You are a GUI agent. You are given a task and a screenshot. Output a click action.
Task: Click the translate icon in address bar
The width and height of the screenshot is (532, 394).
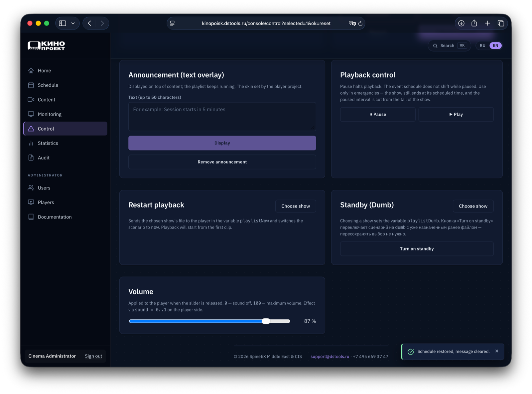pos(352,23)
